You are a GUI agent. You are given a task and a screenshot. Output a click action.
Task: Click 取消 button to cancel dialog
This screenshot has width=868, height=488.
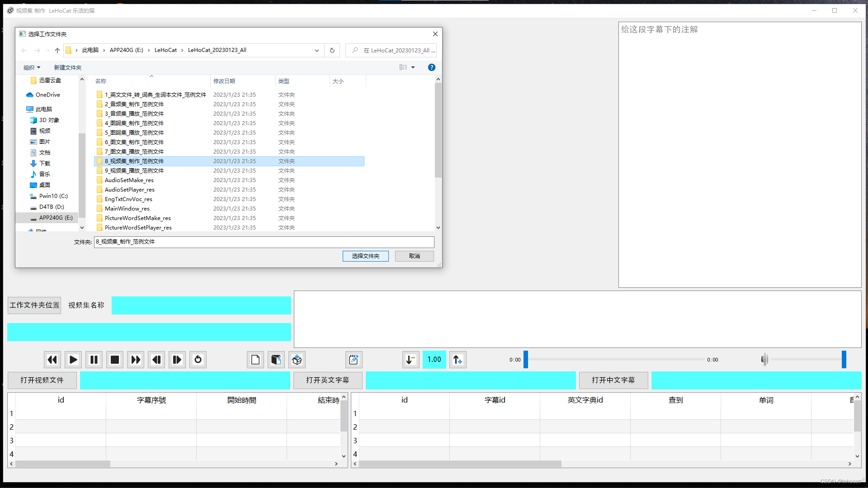point(414,256)
